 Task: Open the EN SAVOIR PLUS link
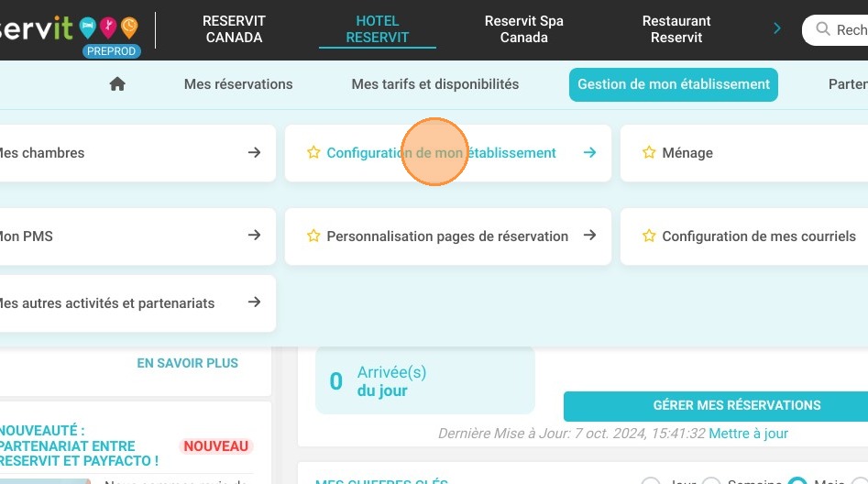[x=187, y=363]
